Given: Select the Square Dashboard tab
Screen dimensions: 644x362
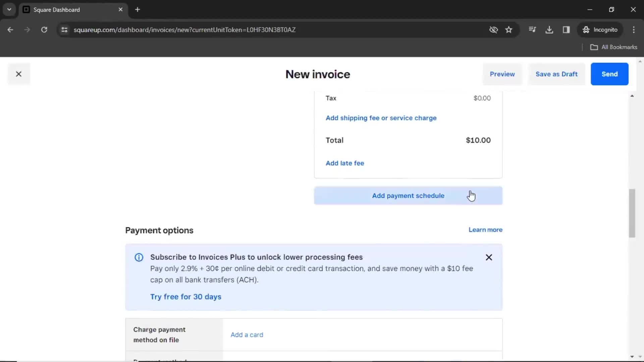Looking at the screenshot, I should click(73, 10).
